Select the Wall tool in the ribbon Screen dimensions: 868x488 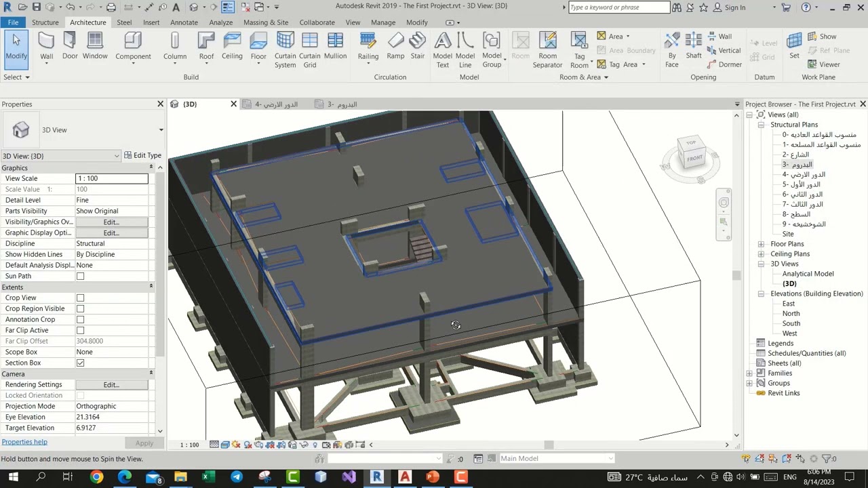46,47
